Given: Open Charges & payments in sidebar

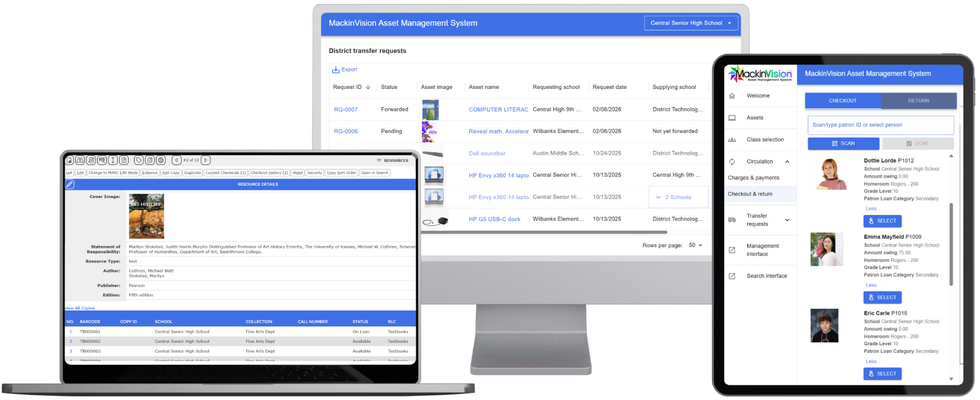Looking at the screenshot, I should tap(753, 178).
